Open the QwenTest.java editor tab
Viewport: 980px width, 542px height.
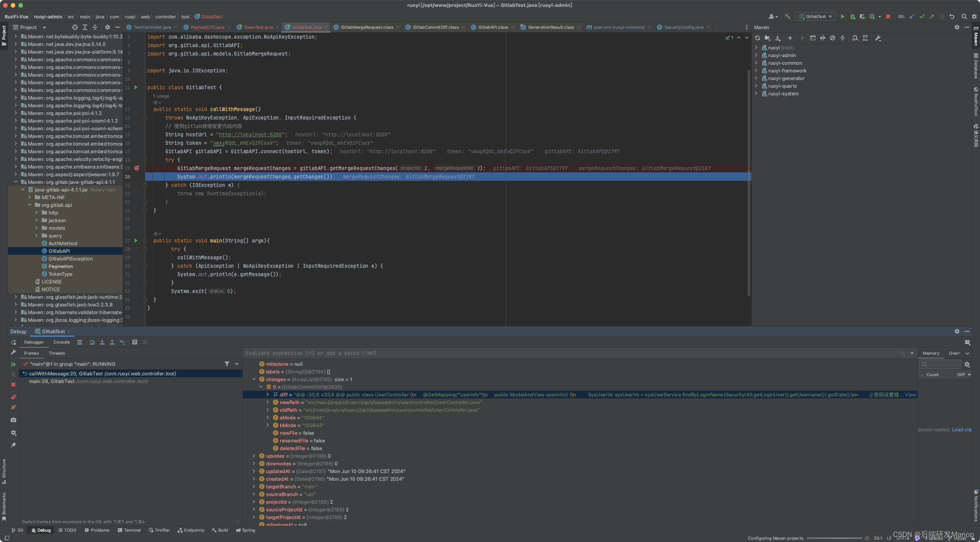click(258, 27)
